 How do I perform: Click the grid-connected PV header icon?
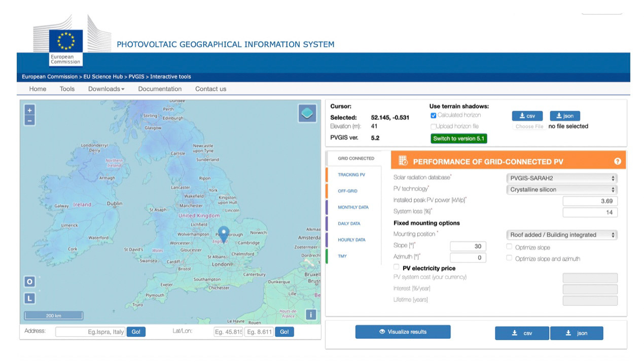click(x=403, y=161)
